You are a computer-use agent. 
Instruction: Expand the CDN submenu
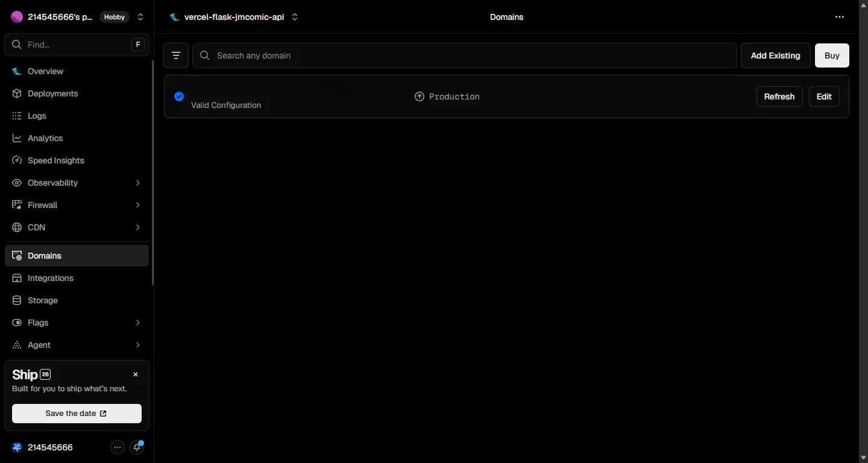point(137,227)
